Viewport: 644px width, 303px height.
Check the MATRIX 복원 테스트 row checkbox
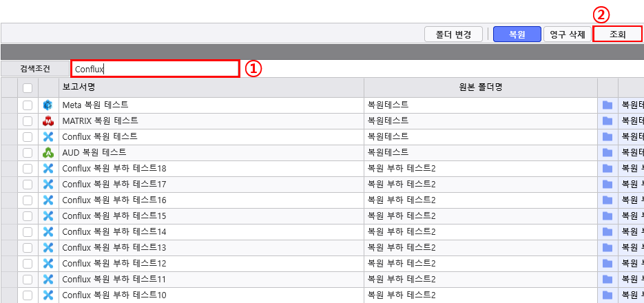point(28,121)
